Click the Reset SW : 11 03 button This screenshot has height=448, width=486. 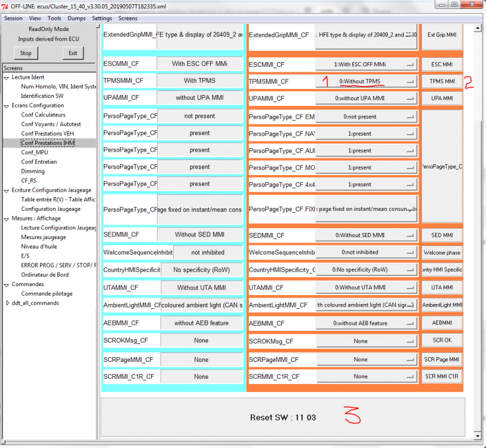pyautogui.click(x=283, y=418)
